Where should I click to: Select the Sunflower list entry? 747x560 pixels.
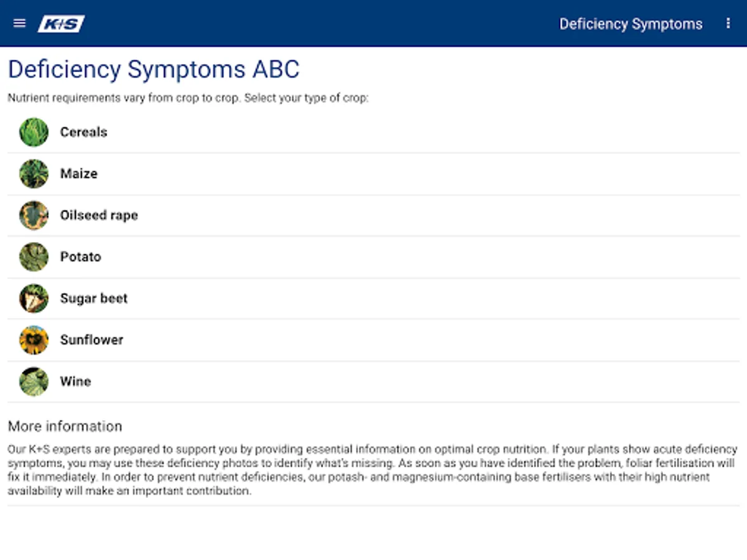pos(92,340)
